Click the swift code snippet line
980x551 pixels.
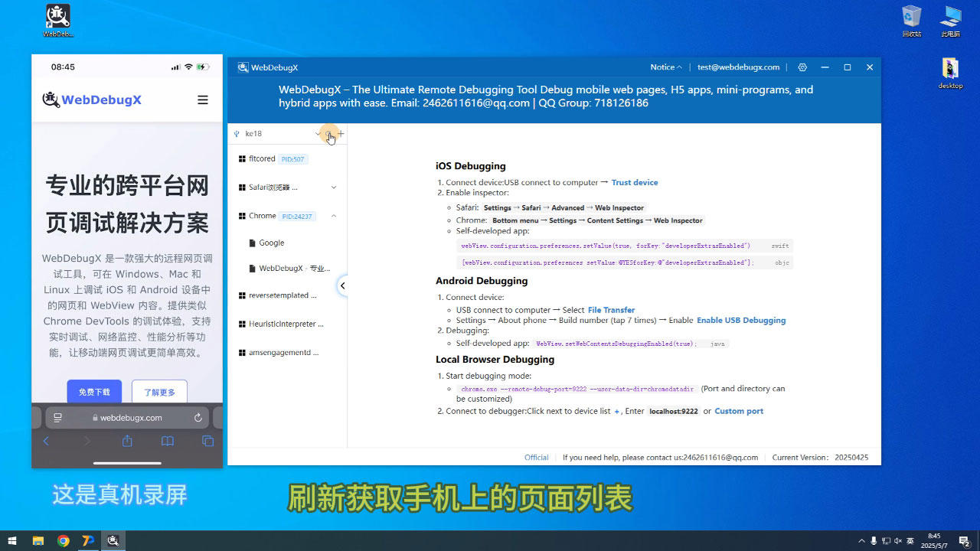tap(625, 246)
